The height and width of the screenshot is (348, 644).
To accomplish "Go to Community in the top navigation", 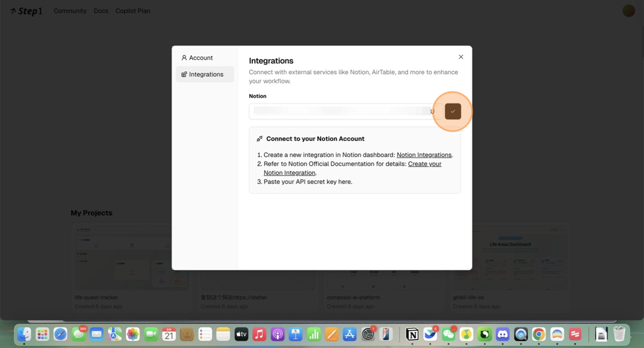I will coord(70,11).
